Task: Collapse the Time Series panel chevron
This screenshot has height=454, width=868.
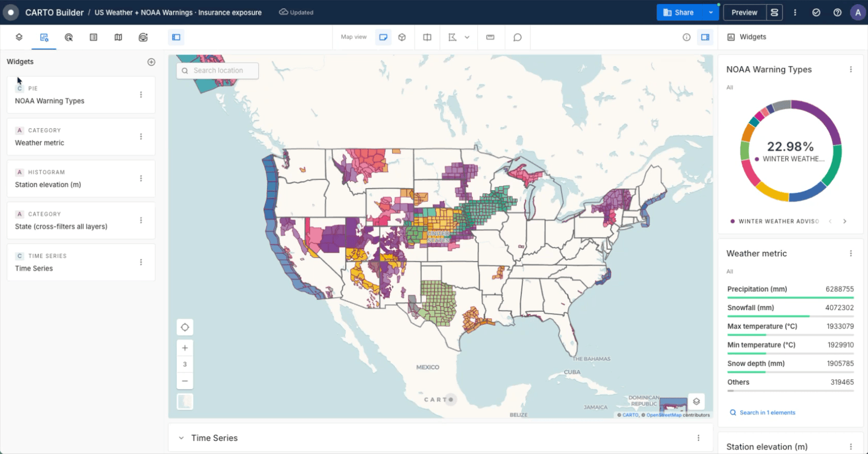Action: [181, 438]
